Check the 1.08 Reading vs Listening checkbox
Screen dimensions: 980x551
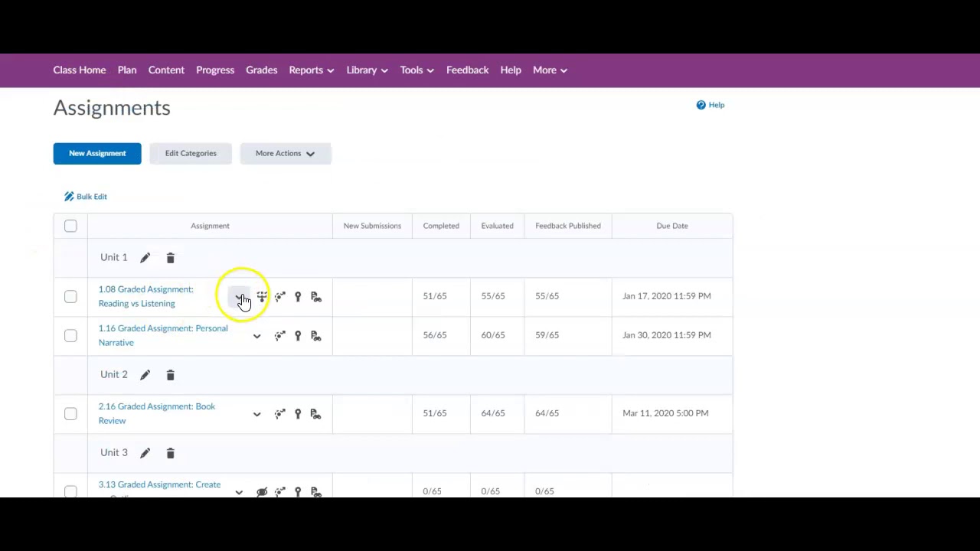[x=70, y=297]
